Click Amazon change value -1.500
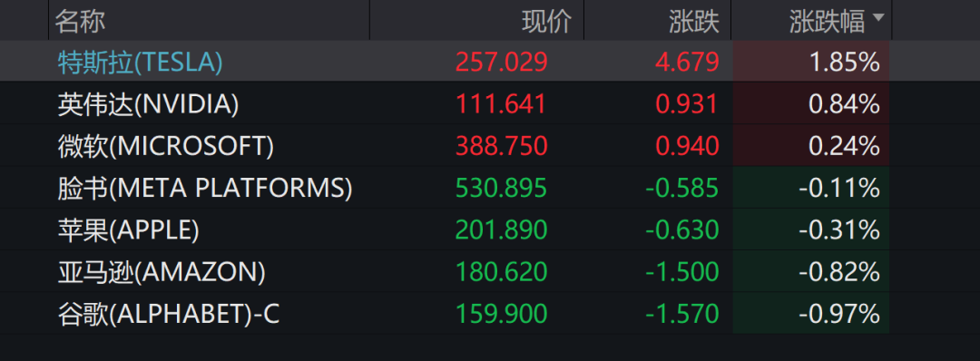The image size is (980, 361). click(x=681, y=272)
